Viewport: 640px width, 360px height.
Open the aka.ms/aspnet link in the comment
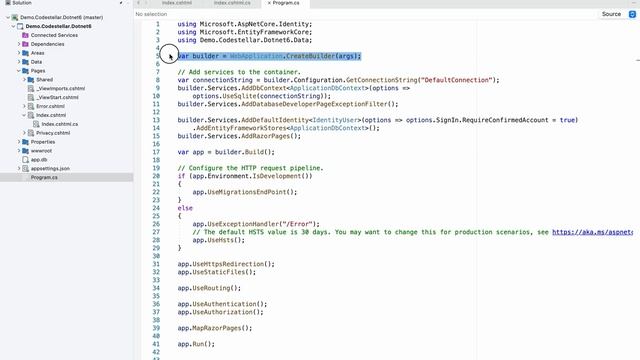tap(592, 232)
